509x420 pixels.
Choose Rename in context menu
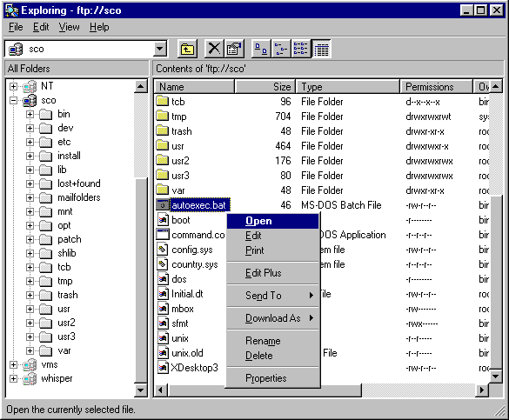[x=272, y=341]
